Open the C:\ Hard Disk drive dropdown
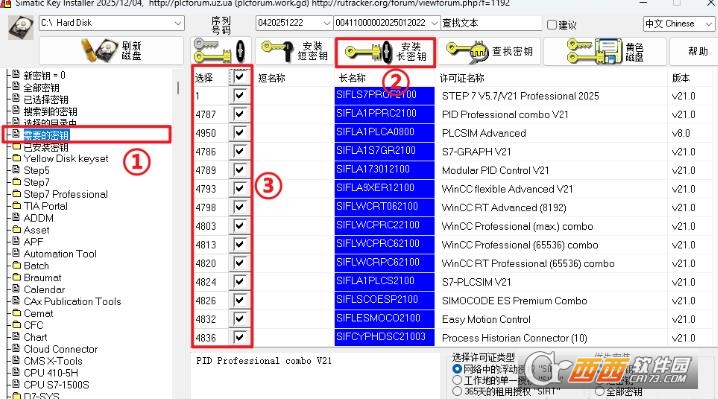Image resolution: width=718 pixels, height=399 pixels. click(178, 23)
